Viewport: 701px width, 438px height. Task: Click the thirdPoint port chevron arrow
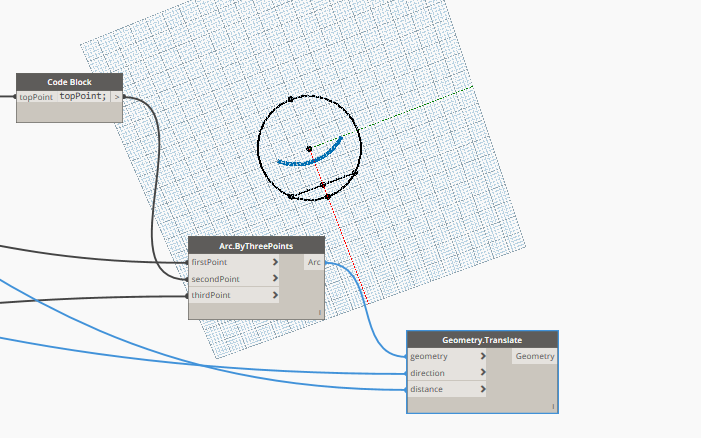pos(275,295)
